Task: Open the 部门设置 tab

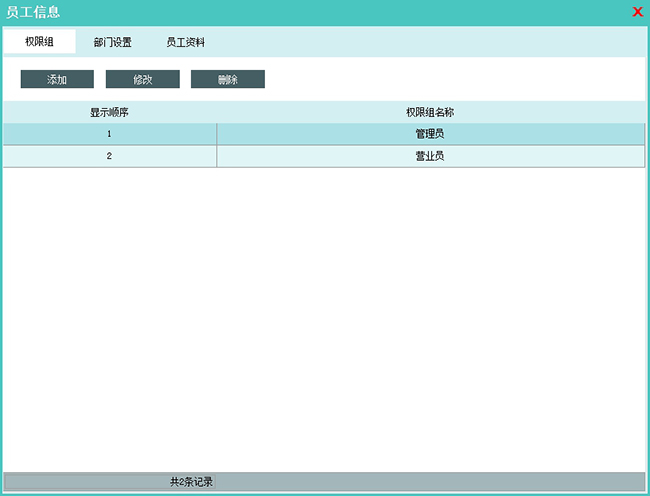Action: [x=112, y=42]
